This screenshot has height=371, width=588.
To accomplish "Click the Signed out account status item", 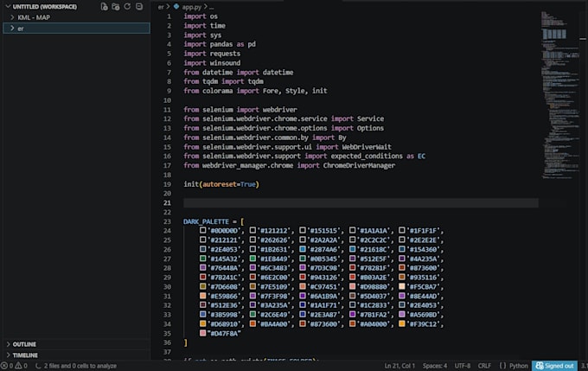I will (554, 365).
